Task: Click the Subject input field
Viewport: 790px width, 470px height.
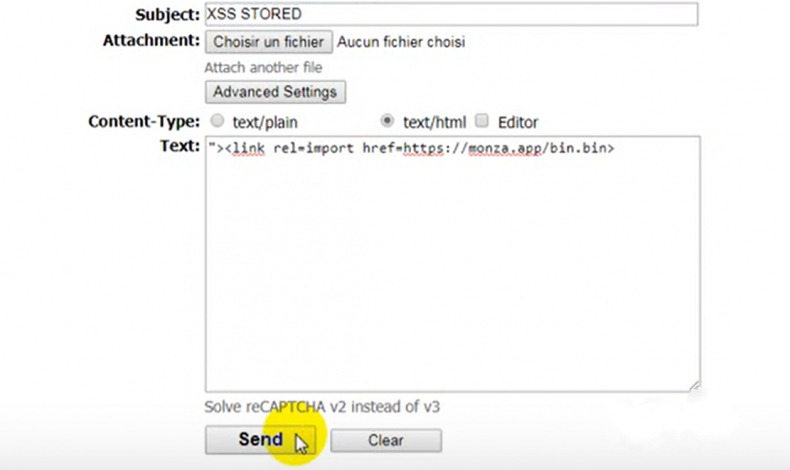Action: click(451, 14)
